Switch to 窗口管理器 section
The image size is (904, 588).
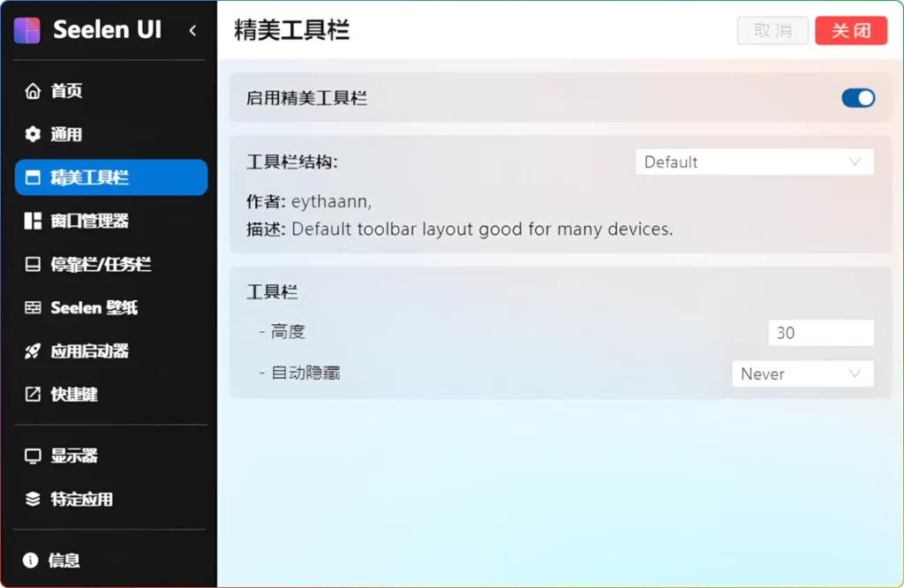(x=88, y=221)
